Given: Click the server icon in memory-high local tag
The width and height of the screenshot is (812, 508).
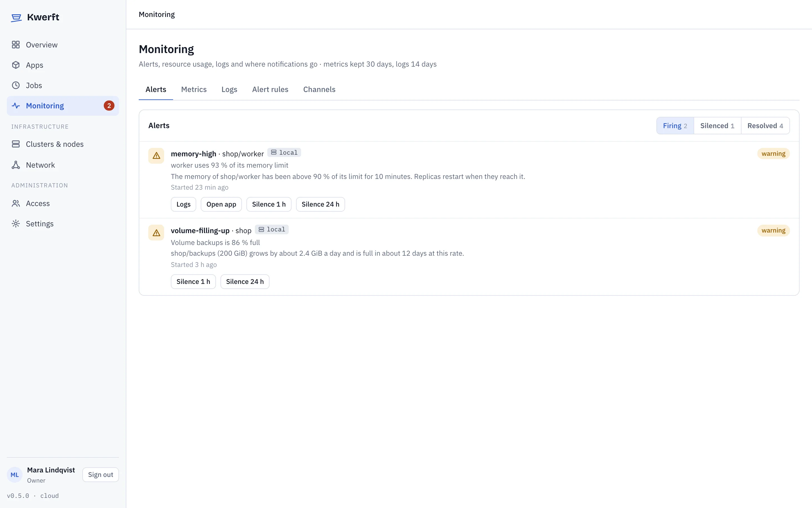Looking at the screenshot, I should tap(274, 152).
